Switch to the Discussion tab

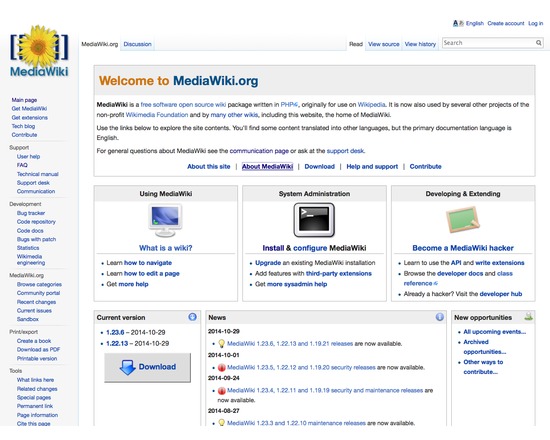click(x=138, y=44)
